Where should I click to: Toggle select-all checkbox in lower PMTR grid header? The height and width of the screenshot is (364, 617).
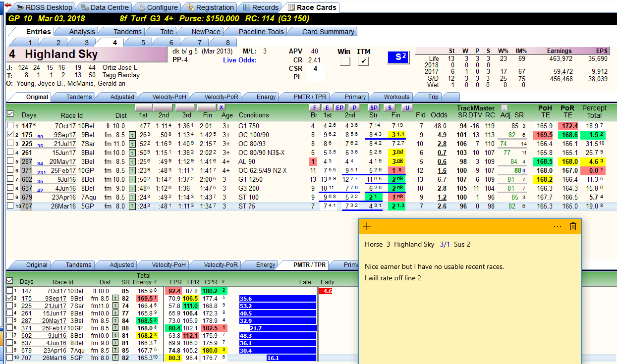coord(10,281)
